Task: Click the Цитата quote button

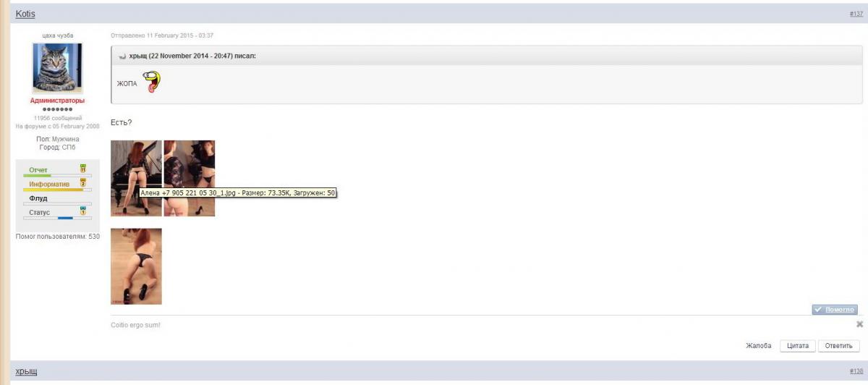Action: (x=798, y=346)
